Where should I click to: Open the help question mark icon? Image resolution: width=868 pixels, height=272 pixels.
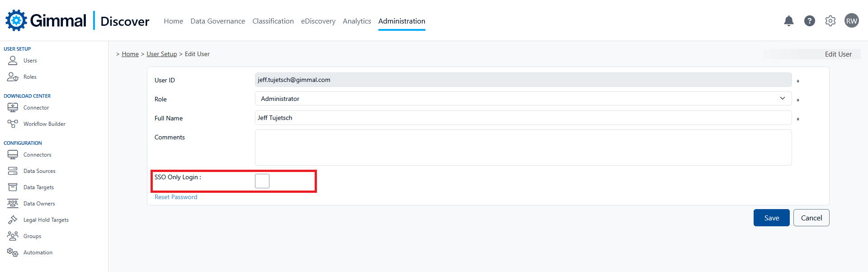809,21
